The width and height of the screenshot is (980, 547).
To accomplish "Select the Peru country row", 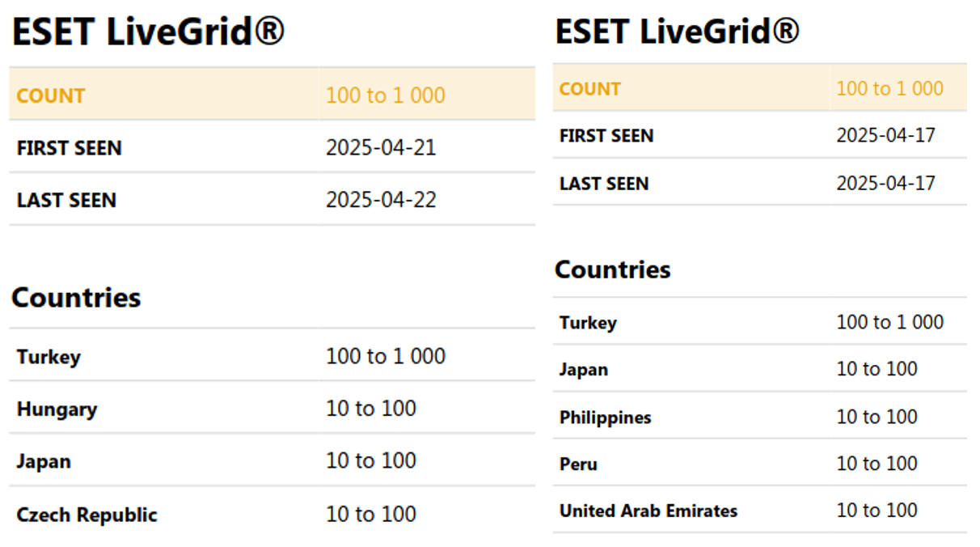I will pyautogui.click(x=759, y=464).
